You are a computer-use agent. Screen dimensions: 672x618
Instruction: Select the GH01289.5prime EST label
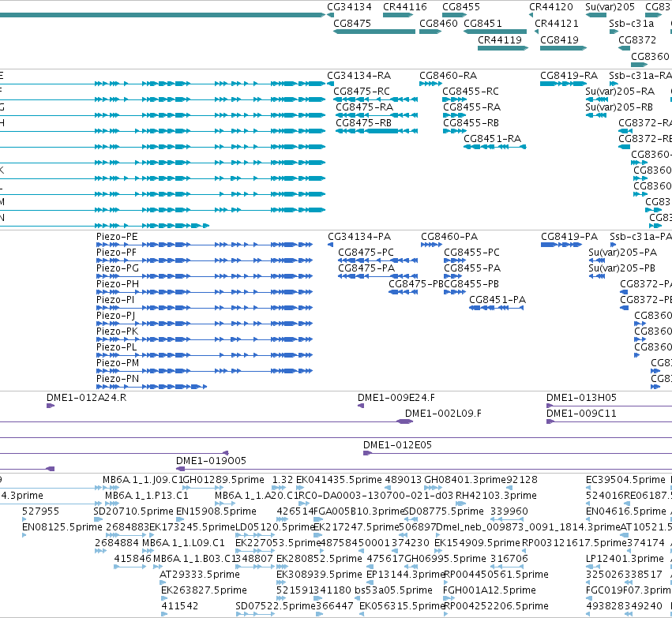223,480
